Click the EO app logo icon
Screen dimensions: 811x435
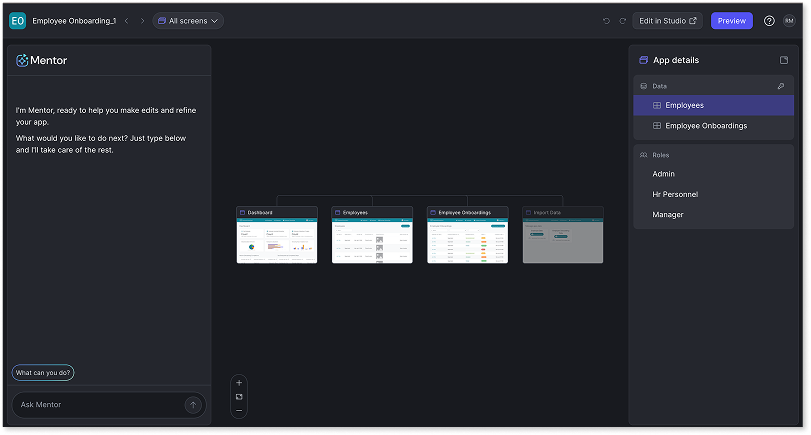pyautogui.click(x=18, y=21)
